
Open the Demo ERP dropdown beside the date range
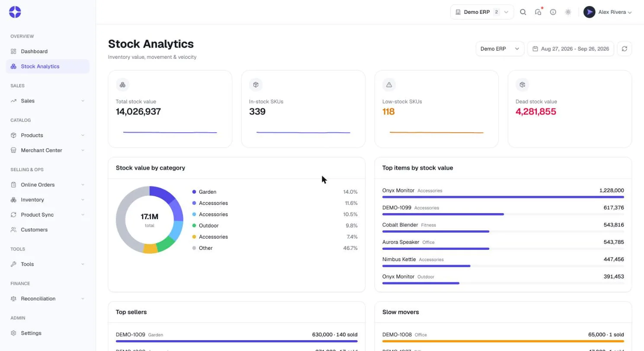pos(500,49)
